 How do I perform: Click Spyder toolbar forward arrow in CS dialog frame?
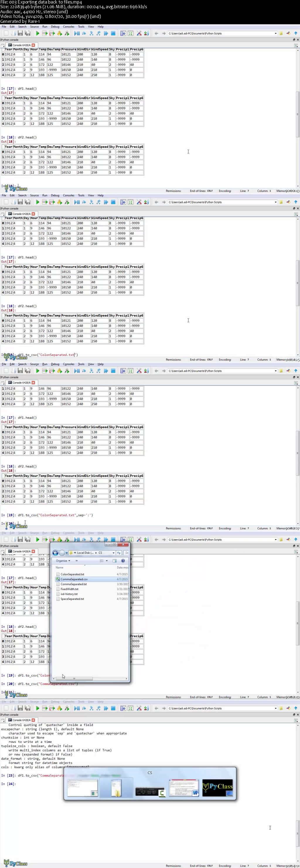click(x=164, y=540)
